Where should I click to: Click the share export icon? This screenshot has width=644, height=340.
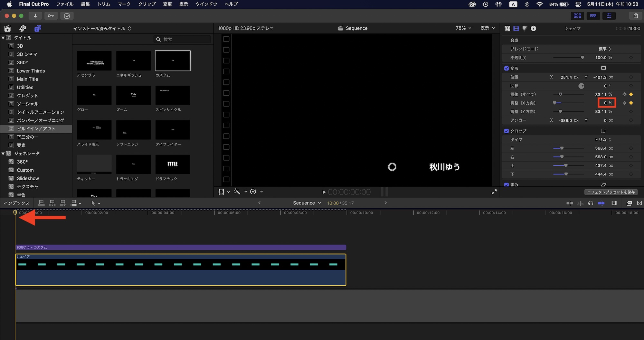pyautogui.click(x=635, y=15)
